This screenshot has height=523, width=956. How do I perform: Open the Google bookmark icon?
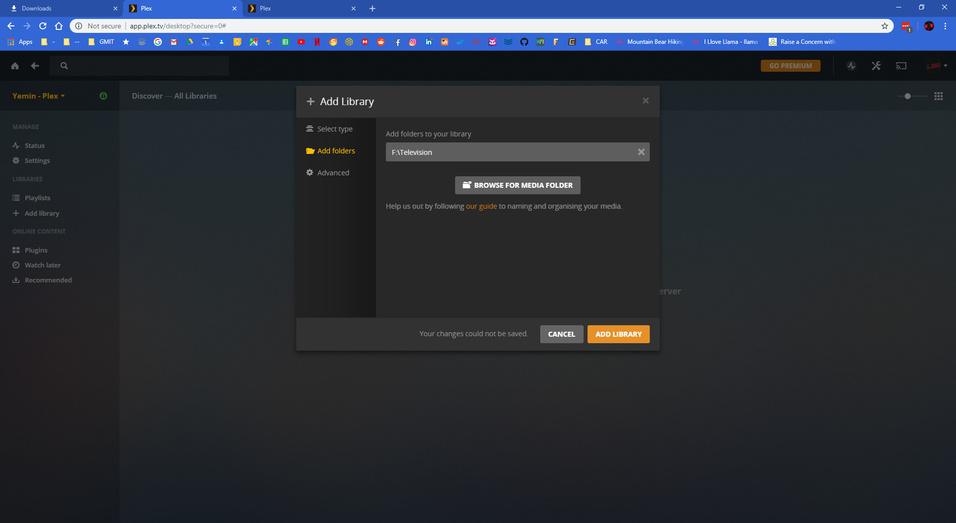(x=157, y=42)
